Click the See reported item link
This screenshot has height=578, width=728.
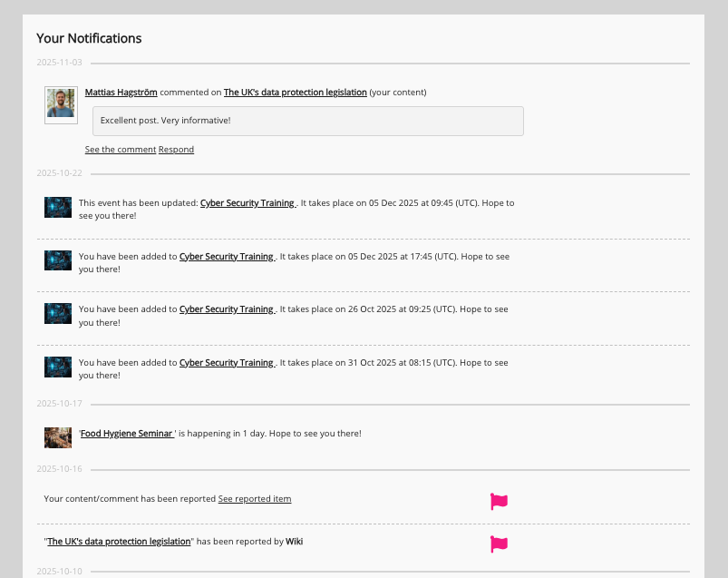click(x=255, y=499)
